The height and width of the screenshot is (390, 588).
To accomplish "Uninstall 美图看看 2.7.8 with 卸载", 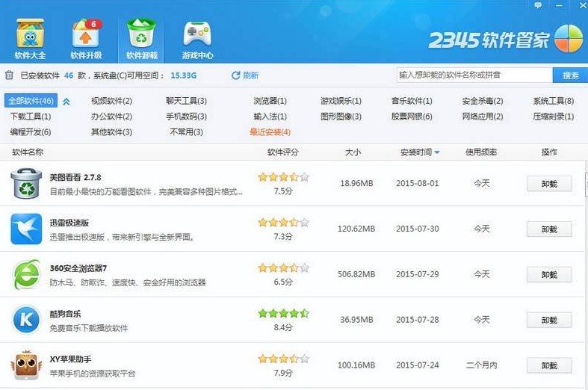I will coord(549,184).
